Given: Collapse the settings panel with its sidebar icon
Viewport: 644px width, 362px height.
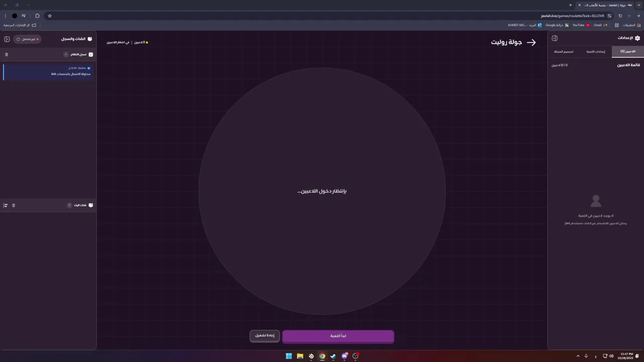Looking at the screenshot, I should coord(554,38).
